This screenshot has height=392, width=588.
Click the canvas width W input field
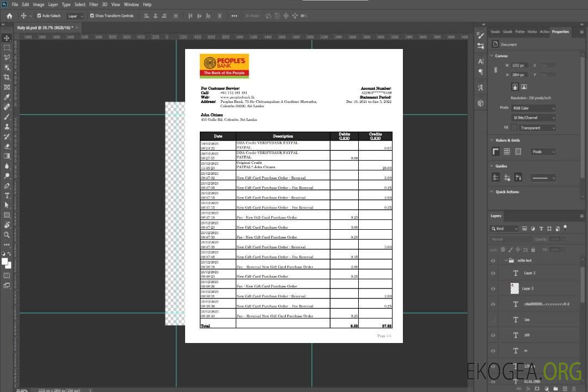pyautogui.click(x=519, y=65)
